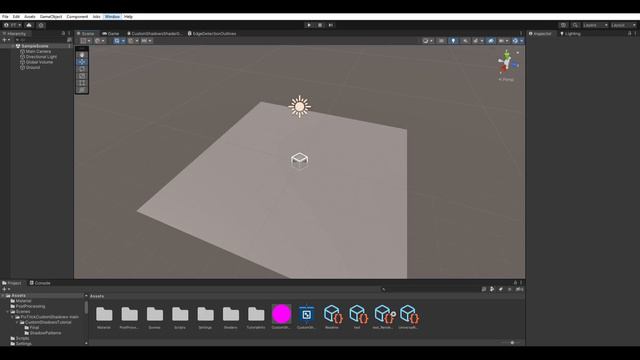640x360 pixels.
Task: Select the blue CustomSh shader graph asset
Action: coord(307,314)
